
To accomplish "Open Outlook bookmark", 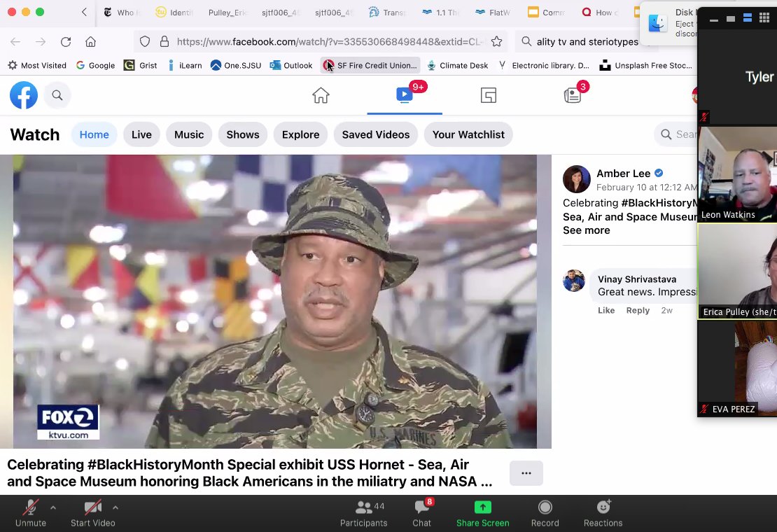I will pos(291,65).
